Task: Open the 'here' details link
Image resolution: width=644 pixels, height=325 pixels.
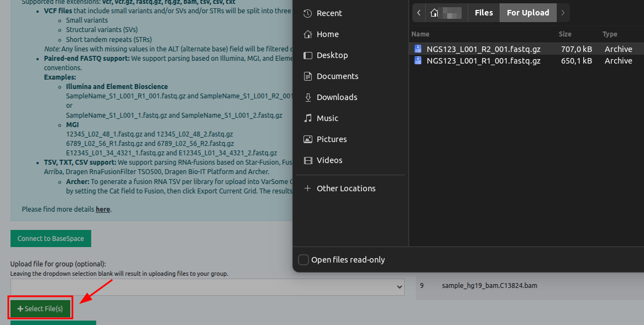Action: [103, 209]
